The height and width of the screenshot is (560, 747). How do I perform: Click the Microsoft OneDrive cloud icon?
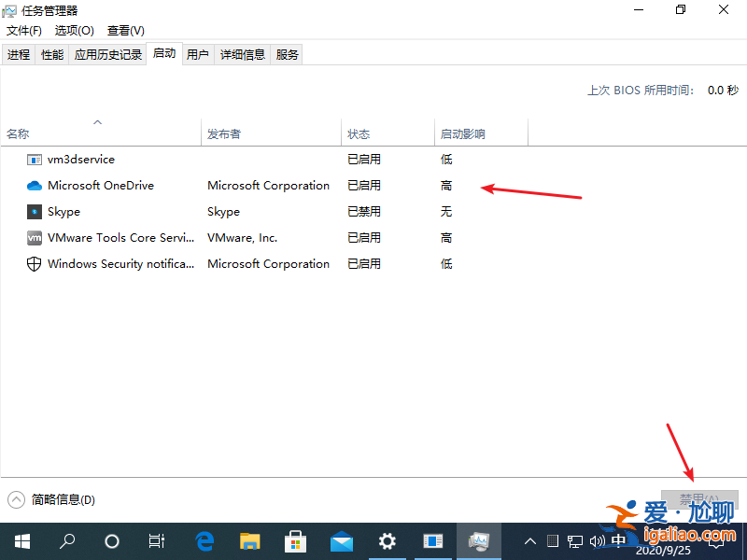coord(35,186)
